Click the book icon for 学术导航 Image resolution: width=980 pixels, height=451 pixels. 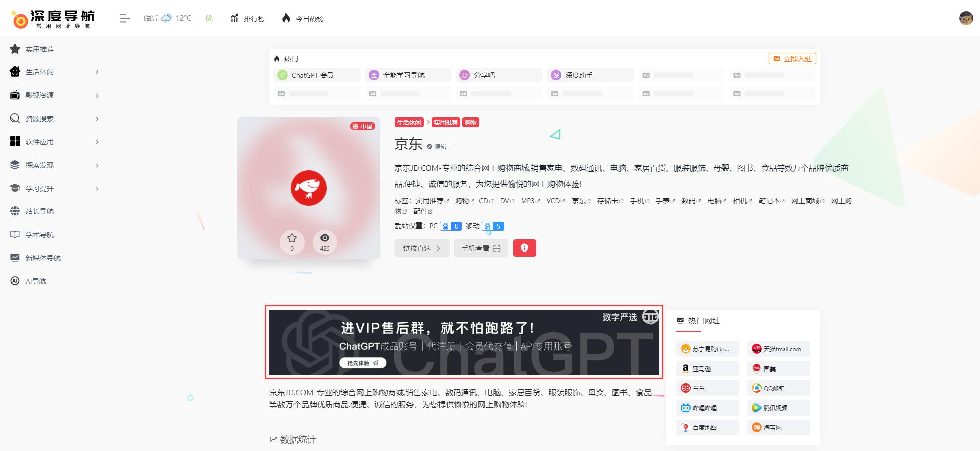[15, 234]
